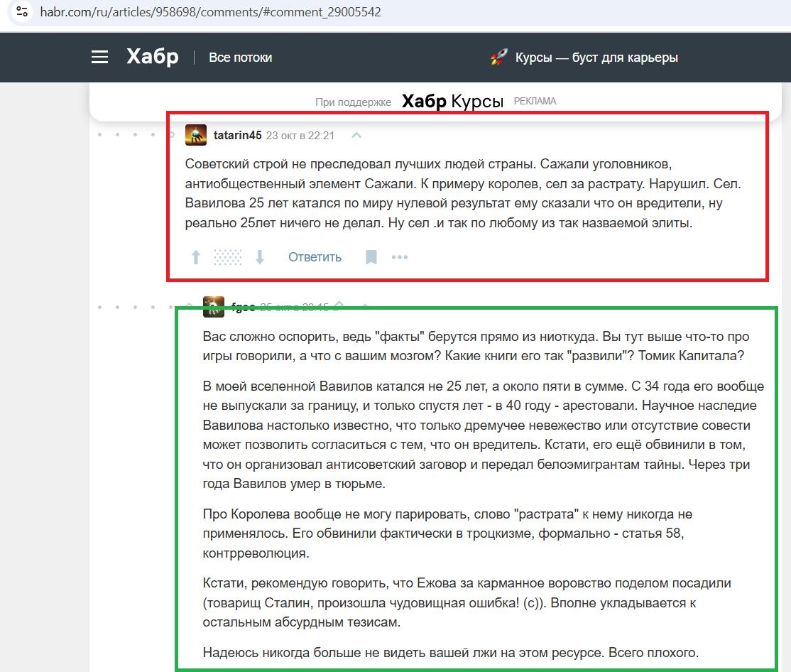Click Ответить under tatarin45's comment

tap(314, 256)
